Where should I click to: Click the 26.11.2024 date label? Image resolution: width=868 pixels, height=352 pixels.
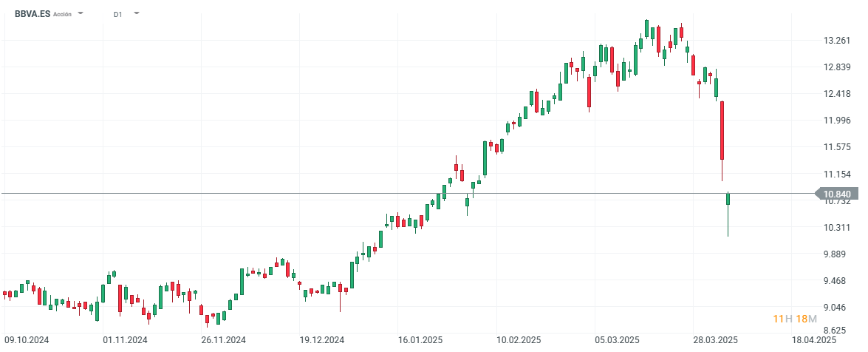click(x=224, y=339)
